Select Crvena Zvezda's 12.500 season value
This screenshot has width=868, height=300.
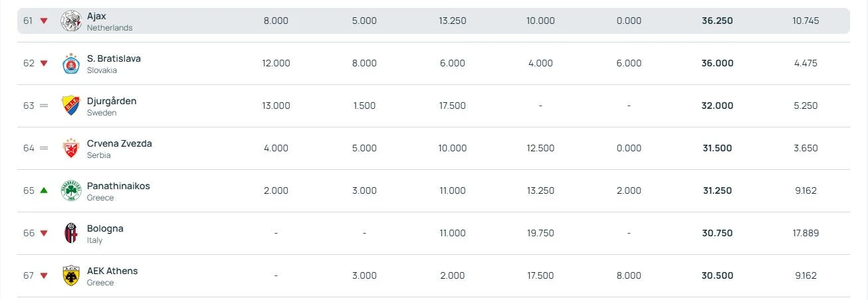tap(540, 149)
